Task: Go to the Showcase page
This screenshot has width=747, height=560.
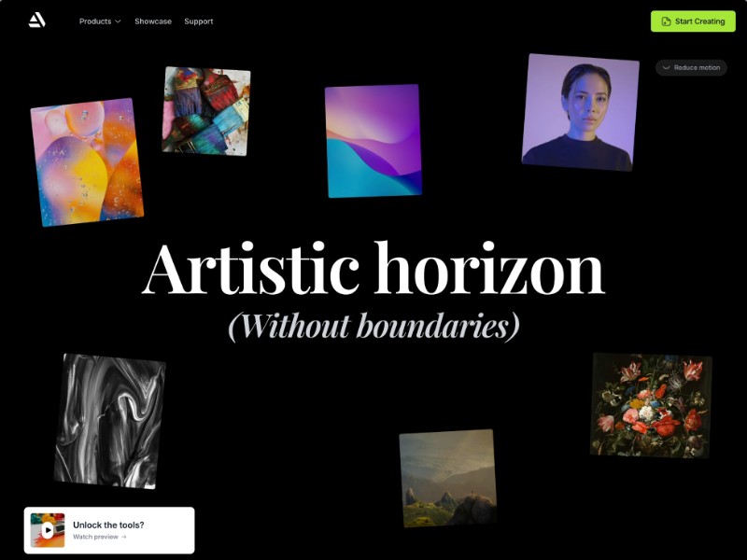Action: (x=153, y=21)
